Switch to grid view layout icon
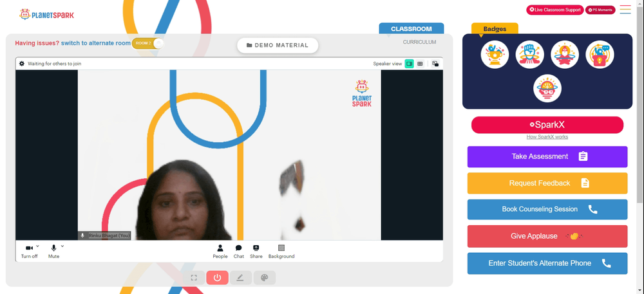 click(x=420, y=64)
